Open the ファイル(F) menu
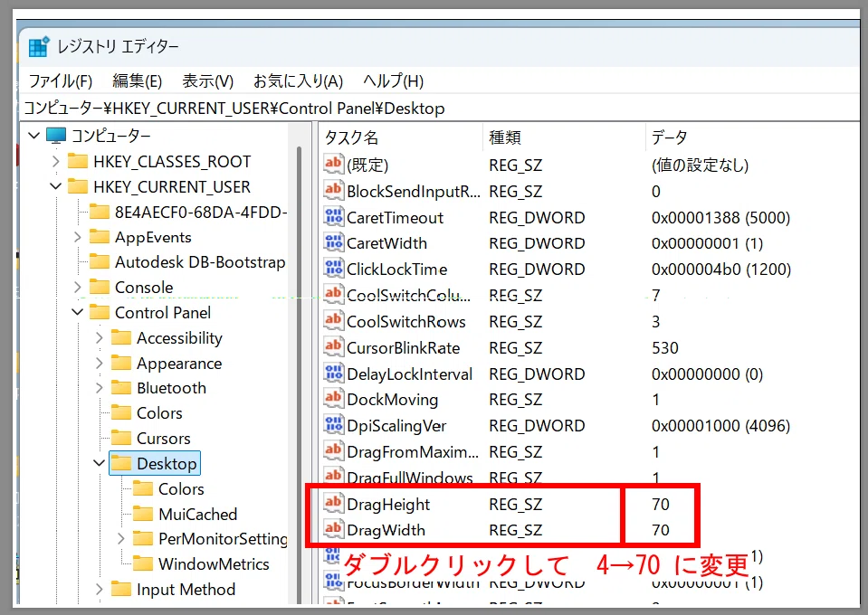Image resolution: width=868 pixels, height=615 pixels. click(x=61, y=81)
